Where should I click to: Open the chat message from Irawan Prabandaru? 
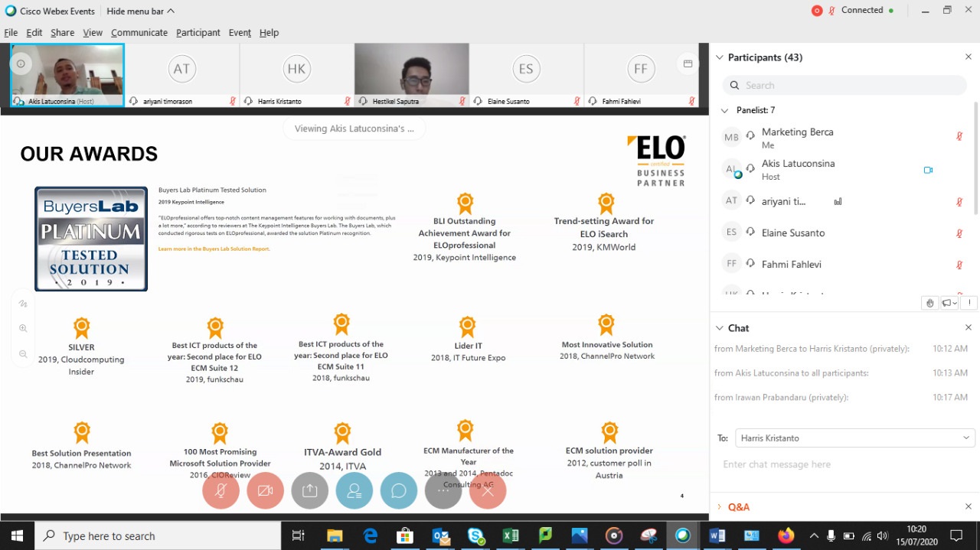tap(841, 398)
